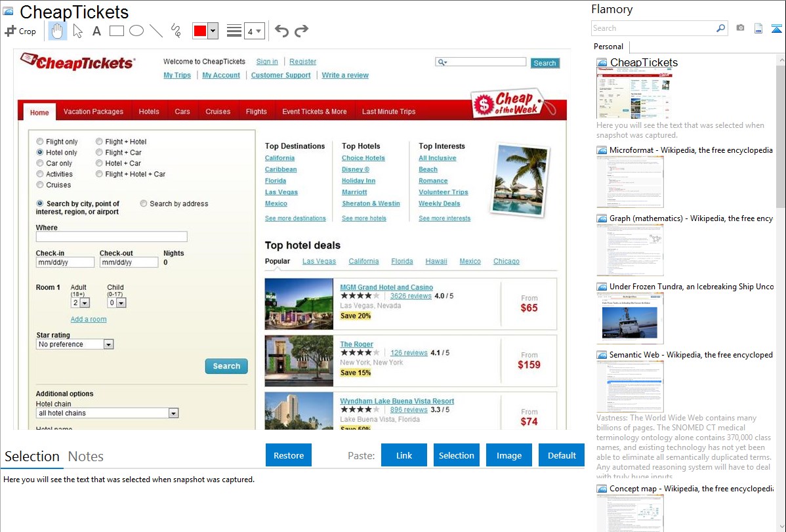Pick the freehand drawing tool
786x532 pixels.
pyautogui.click(x=176, y=31)
